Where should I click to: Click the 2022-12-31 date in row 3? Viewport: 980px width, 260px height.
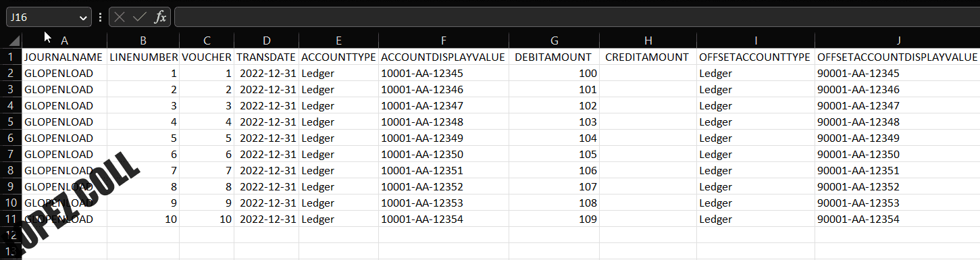266,89
